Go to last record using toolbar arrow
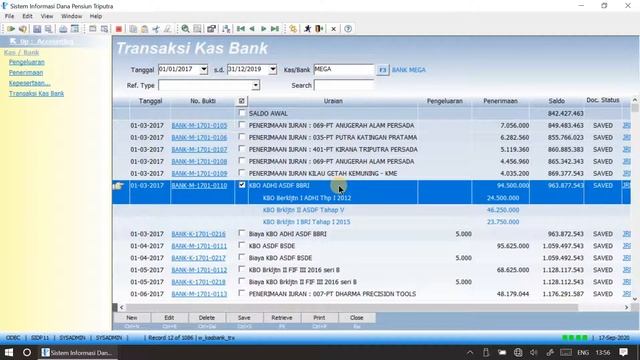 pyautogui.click(x=275, y=29)
